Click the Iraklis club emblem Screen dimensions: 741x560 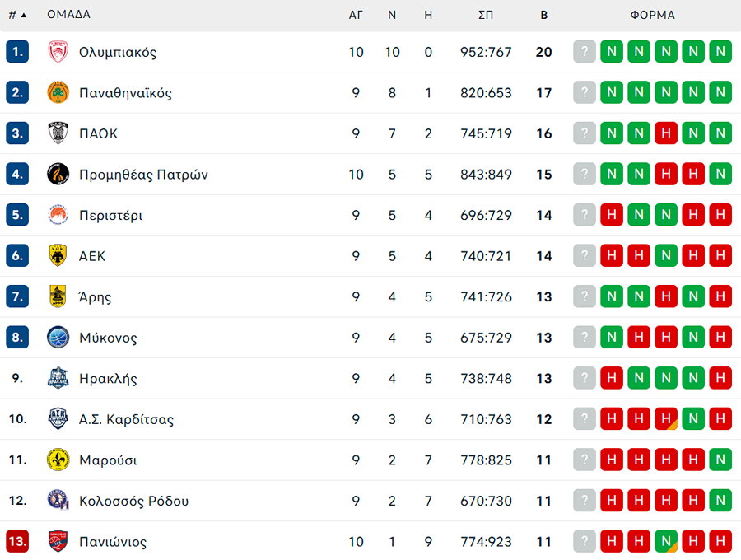click(58, 378)
